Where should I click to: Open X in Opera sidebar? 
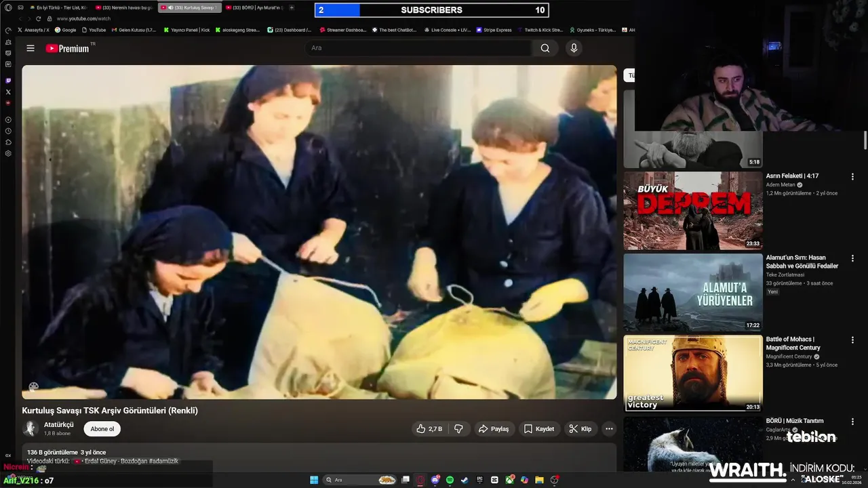[x=8, y=91]
